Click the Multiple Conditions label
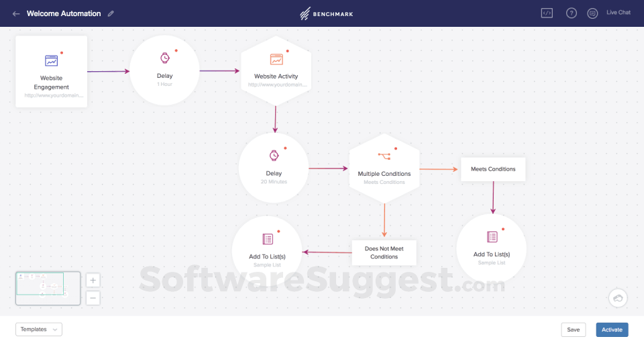The width and height of the screenshot is (644, 345). [384, 174]
